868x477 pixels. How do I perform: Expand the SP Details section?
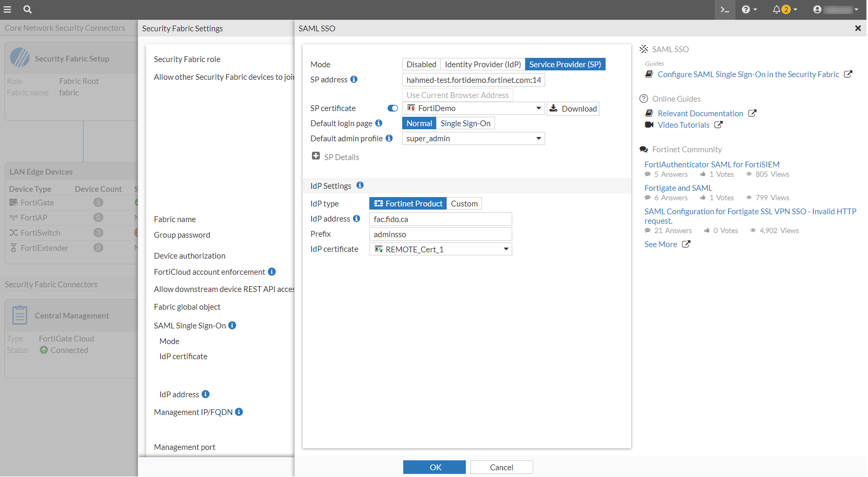(316, 156)
